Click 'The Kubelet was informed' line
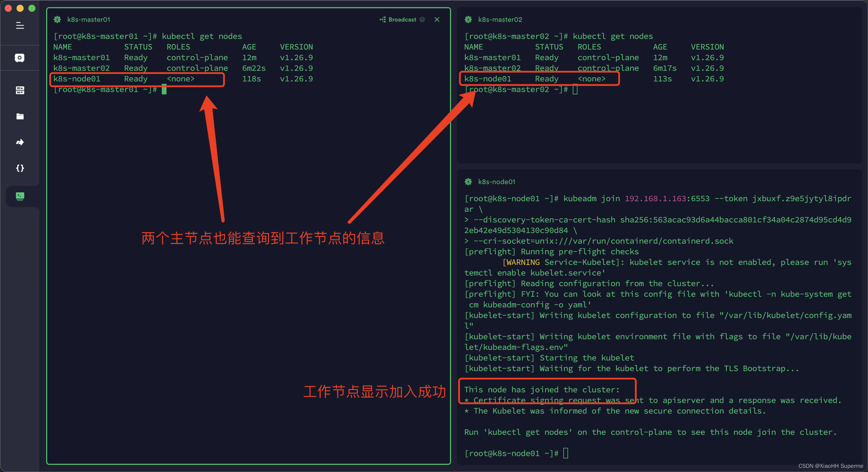Screen dimensions: 868x472 (x=615, y=411)
